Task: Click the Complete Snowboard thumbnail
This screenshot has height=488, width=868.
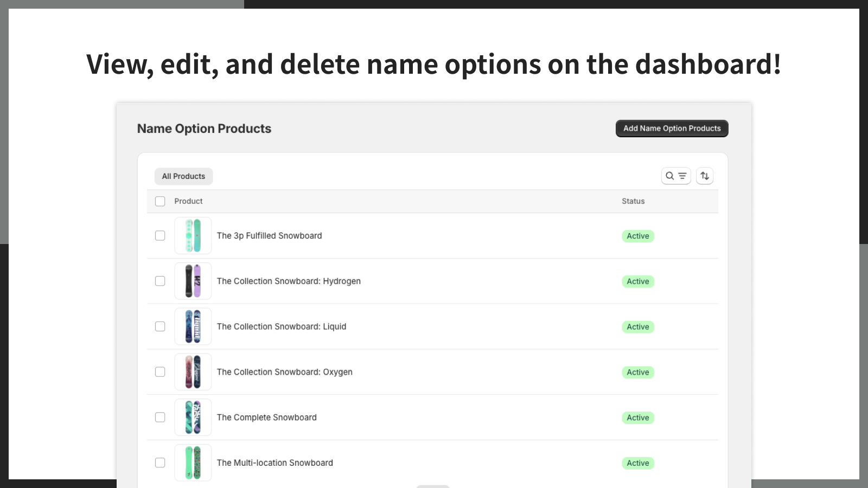Action: [x=193, y=418]
